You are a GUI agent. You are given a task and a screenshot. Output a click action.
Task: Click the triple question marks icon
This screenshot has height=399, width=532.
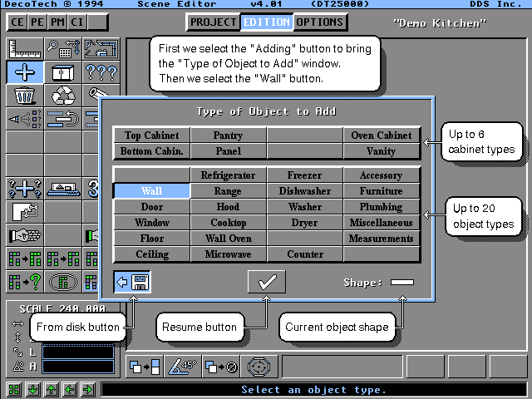(101, 72)
